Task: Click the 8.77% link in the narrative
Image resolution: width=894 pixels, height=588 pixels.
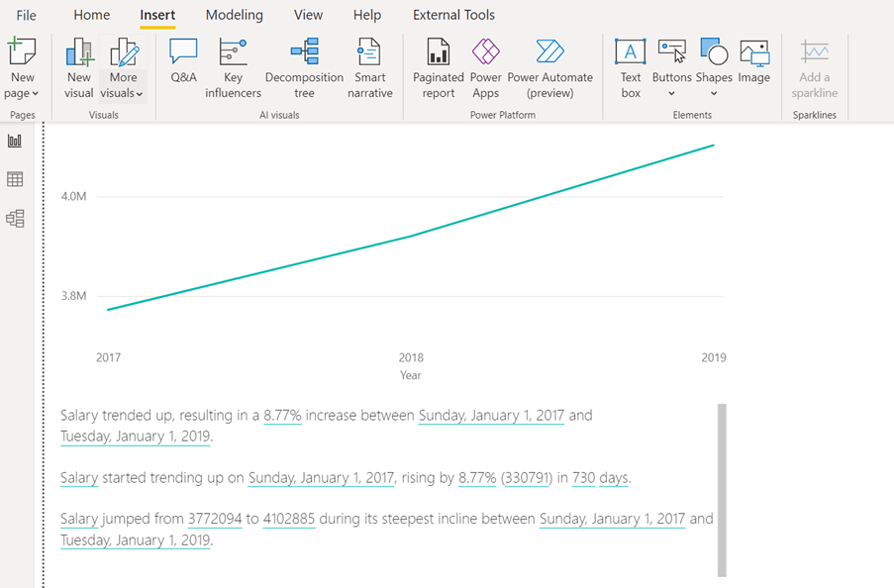Action: tap(283, 415)
